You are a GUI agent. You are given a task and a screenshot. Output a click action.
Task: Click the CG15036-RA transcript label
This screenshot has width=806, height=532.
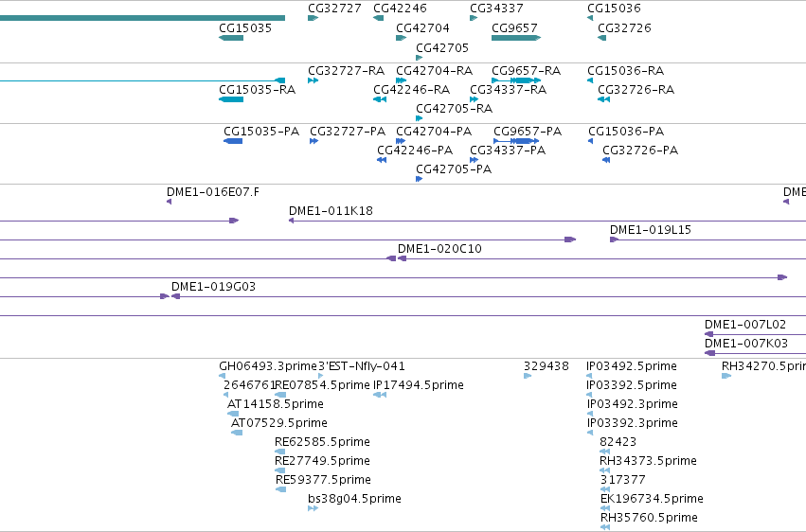point(626,71)
